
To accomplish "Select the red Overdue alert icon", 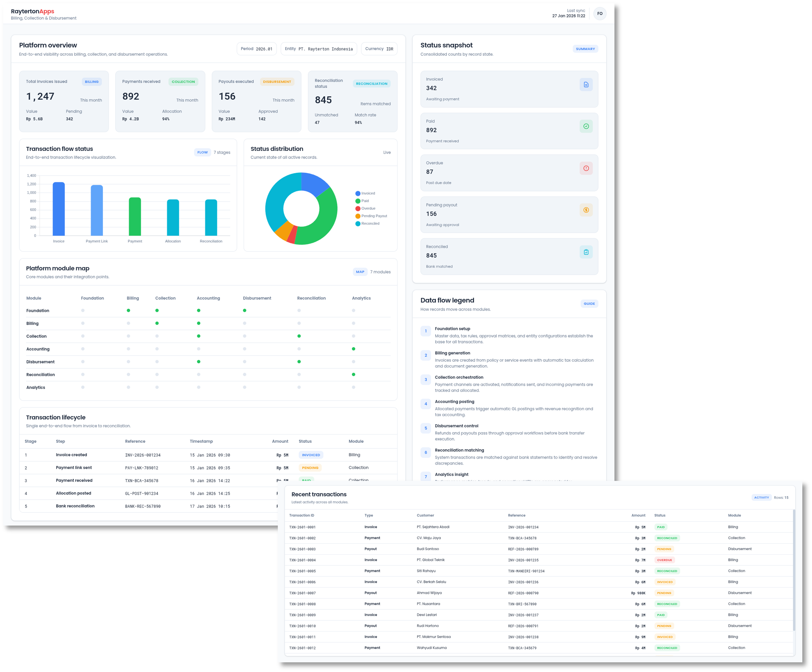I will 586,168.
